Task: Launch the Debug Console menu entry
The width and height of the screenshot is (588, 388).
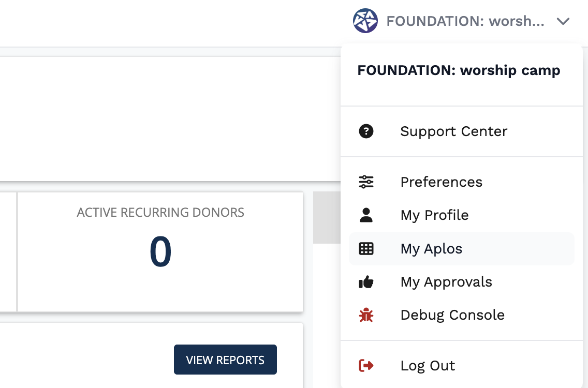Action: (452, 315)
